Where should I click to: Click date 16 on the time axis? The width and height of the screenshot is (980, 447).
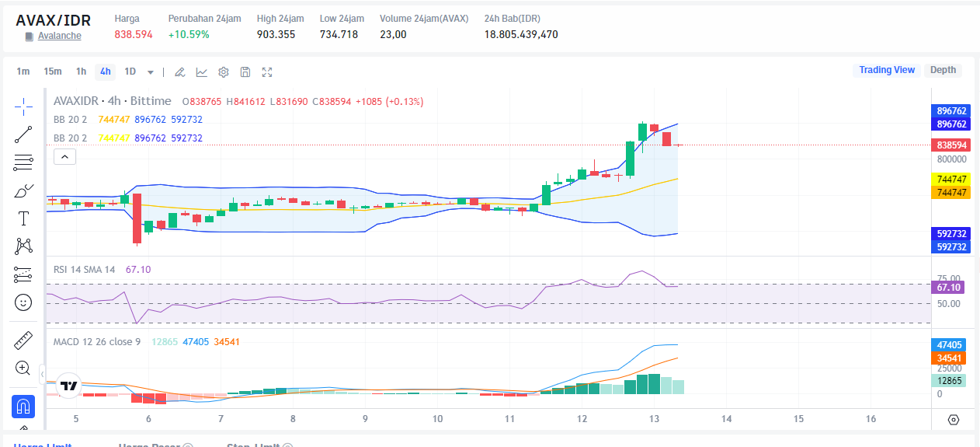[871, 419]
